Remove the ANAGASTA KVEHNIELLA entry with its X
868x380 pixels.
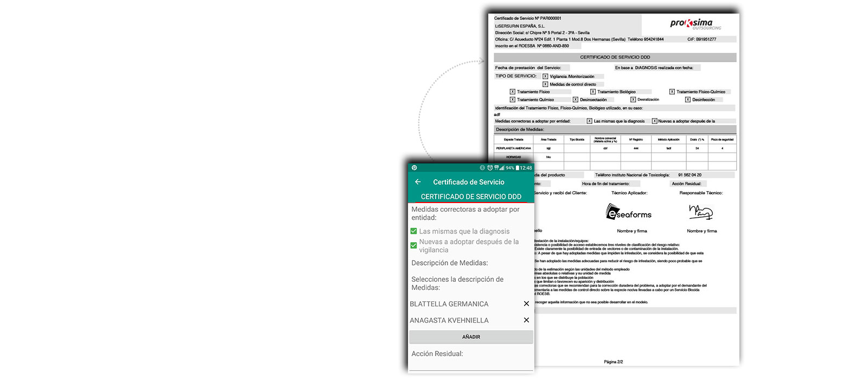click(526, 320)
